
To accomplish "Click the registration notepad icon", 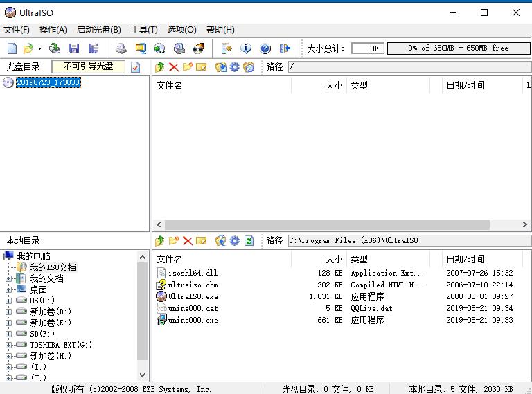I will pyautogui.click(x=227, y=48).
